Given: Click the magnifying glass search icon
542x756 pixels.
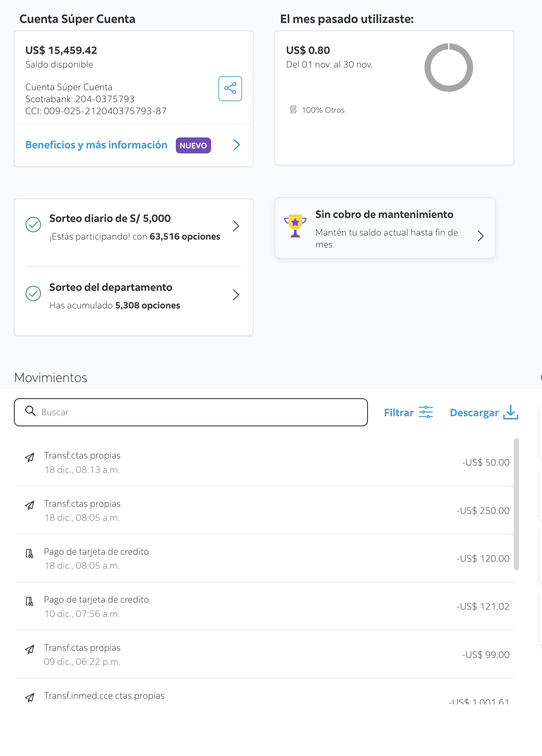Looking at the screenshot, I should (x=31, y=411).
